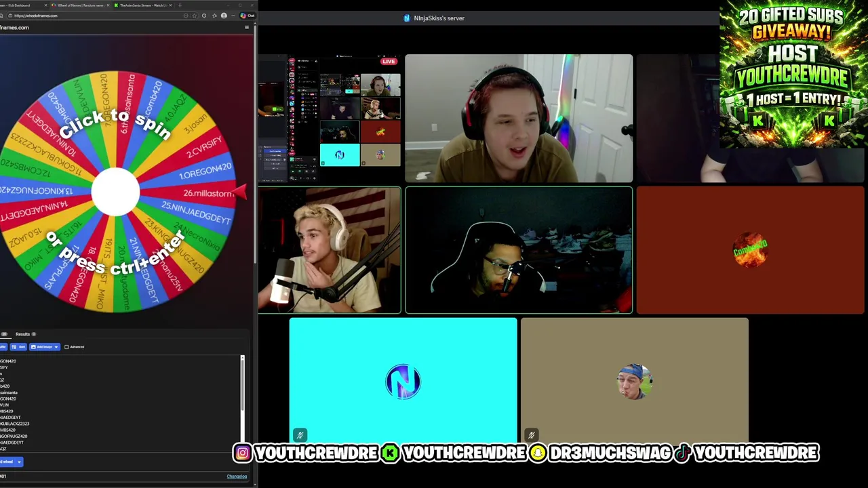Click the Sort button above entries
The height and width of the screenshot is (488, 868).
point(18,347)
